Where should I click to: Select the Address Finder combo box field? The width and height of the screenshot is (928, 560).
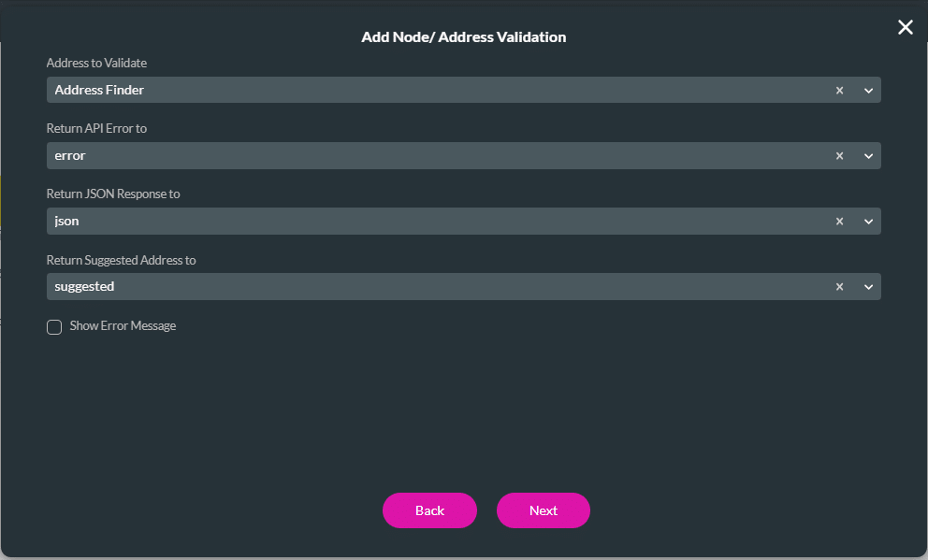tap(374, 90)
